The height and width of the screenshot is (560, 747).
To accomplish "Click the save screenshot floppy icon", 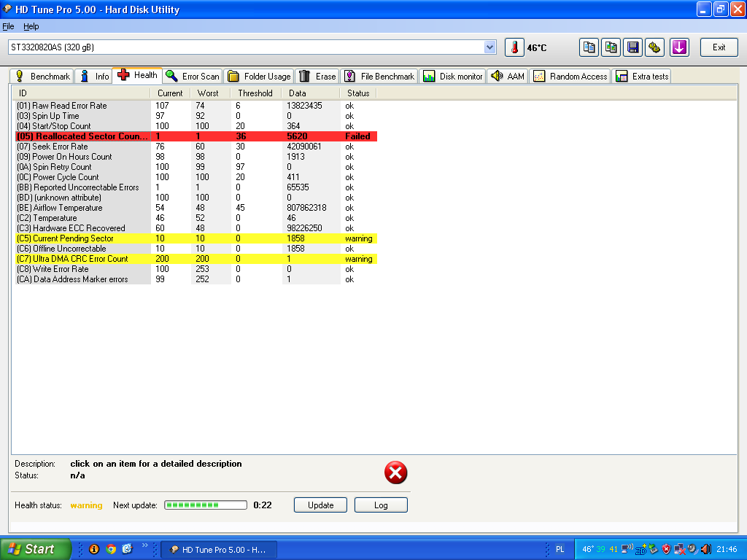I will (633, 47).
